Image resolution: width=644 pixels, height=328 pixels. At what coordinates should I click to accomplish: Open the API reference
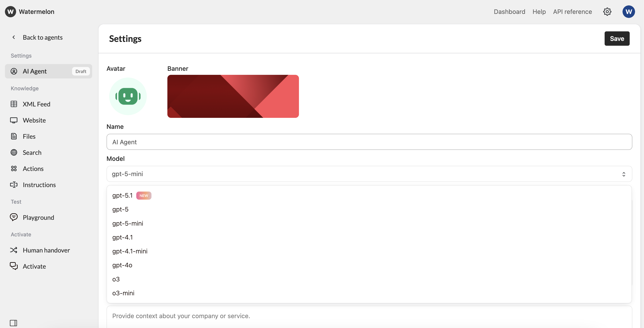pos(572,11)
